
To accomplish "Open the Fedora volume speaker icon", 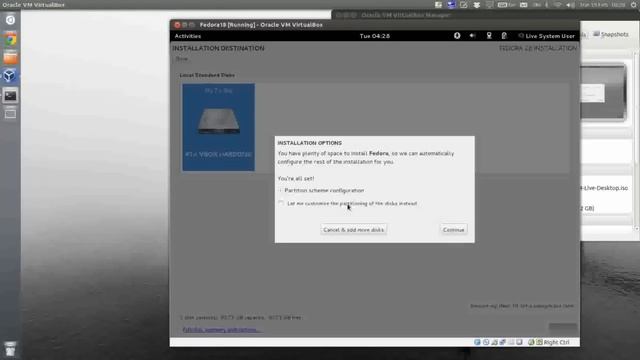I will point(472,36).
